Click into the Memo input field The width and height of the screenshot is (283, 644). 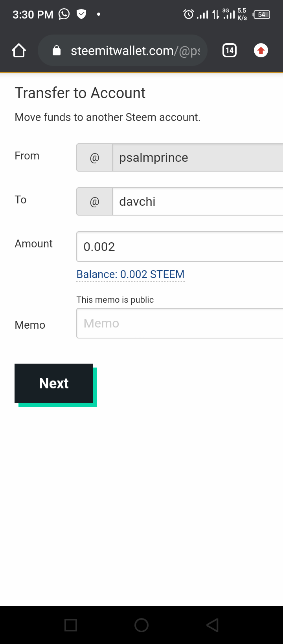click(180, 323)
